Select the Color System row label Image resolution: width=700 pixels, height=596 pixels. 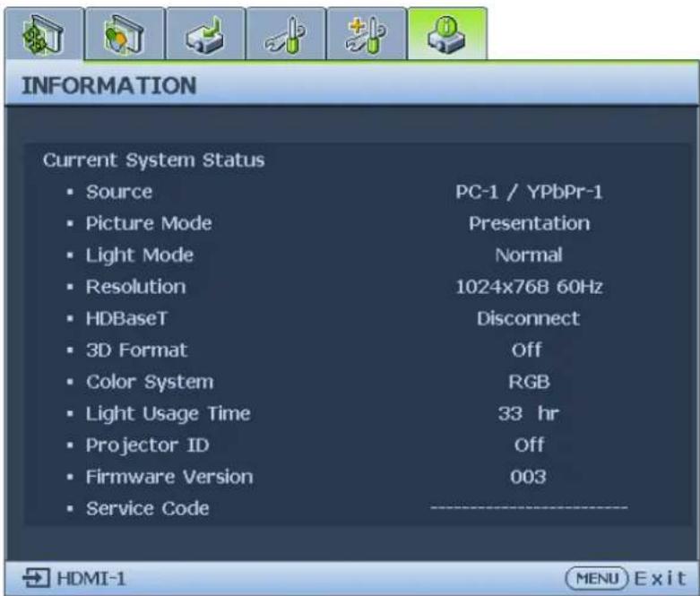(x=150, y=382)
